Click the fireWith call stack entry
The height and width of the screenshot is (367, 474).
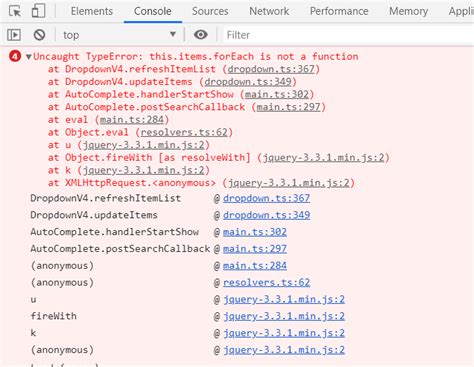tap(53, 316)
